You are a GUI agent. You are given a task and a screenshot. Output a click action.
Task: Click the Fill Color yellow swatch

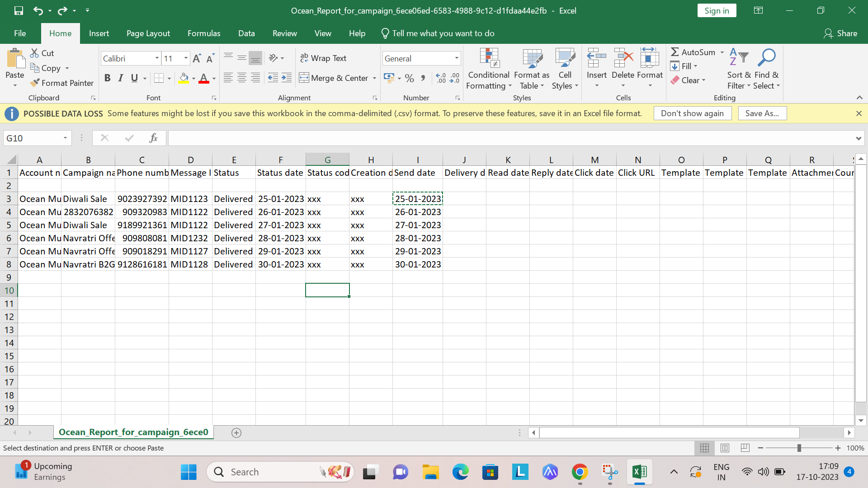click(184, 78)
